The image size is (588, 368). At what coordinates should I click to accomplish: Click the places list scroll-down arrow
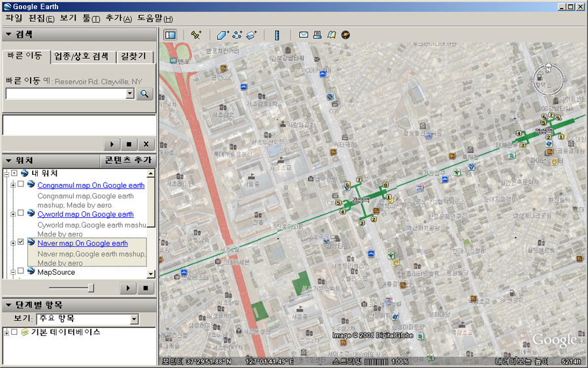[151, 273]
